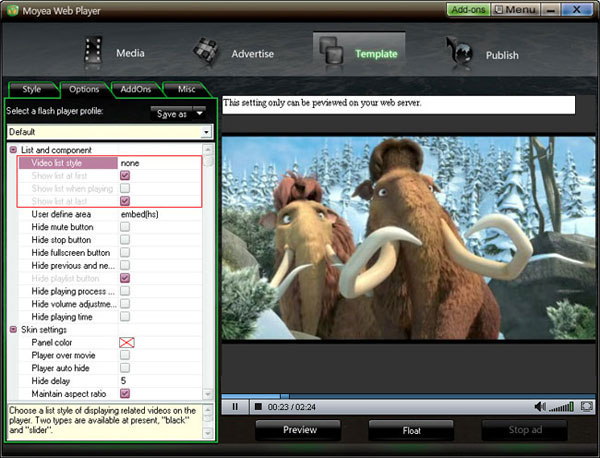Switch to the AddOns tab

pyautogui.click(x=135, y=89)
